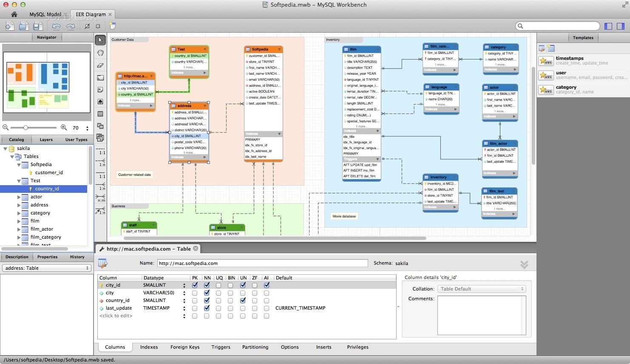Image resolution: width=630 pixels, height=364 pixels.
Task: Activate the hand pan tool
Action: pos(100,53)
